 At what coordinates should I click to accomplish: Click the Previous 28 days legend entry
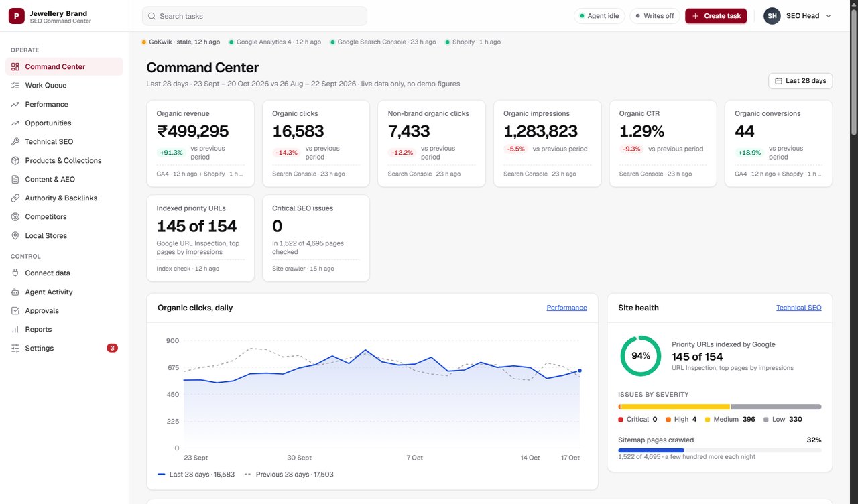pos(289,474)
